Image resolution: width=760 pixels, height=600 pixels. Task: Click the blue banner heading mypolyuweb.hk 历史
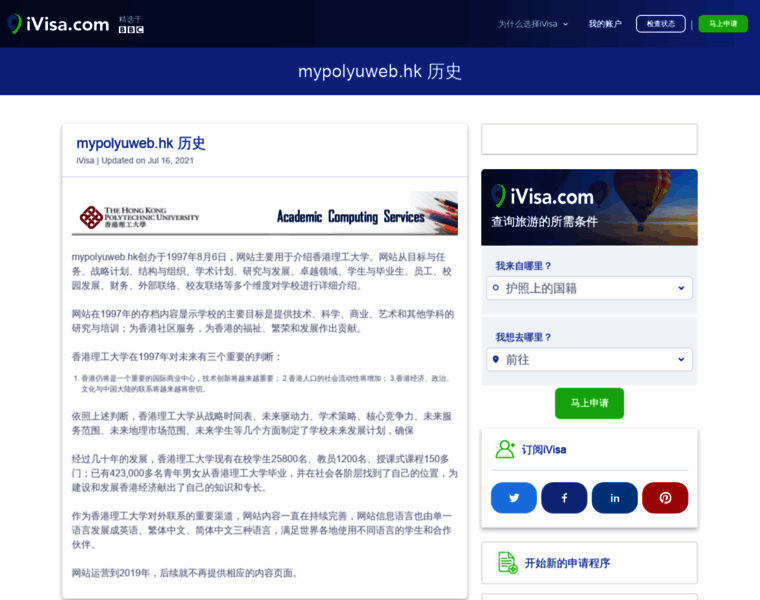[380, 71]
